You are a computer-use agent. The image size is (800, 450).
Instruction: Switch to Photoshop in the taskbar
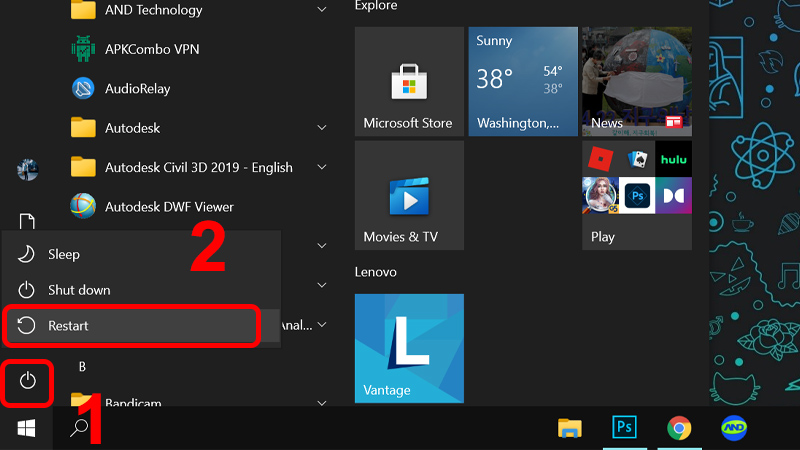point(624,427)
